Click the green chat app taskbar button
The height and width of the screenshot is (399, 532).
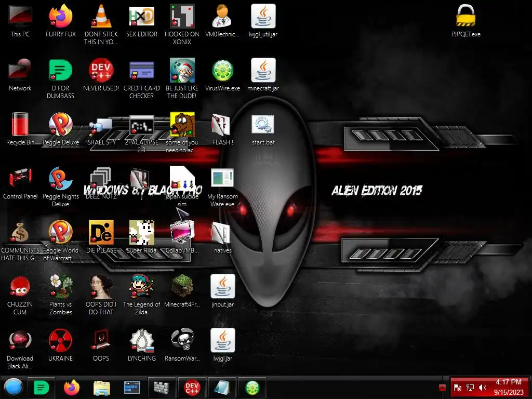coord(42,387)
